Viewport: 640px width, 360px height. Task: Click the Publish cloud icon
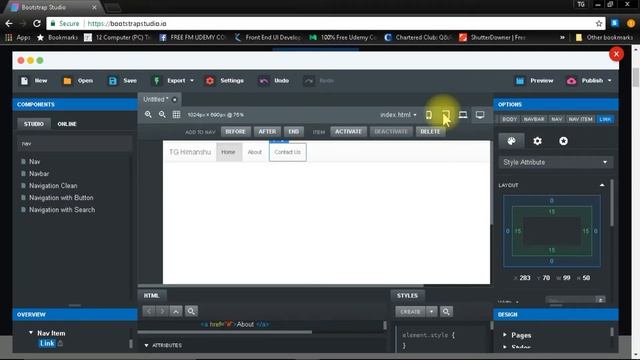571,81
